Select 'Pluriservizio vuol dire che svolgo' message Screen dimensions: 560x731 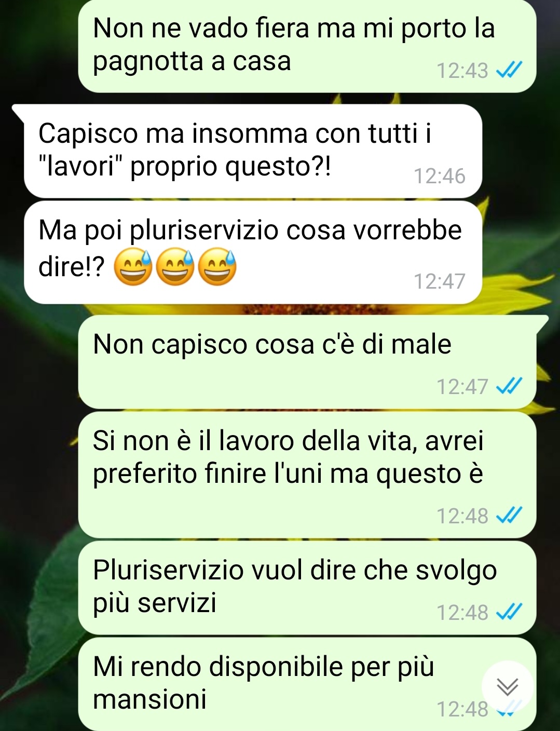click(307, 588)
